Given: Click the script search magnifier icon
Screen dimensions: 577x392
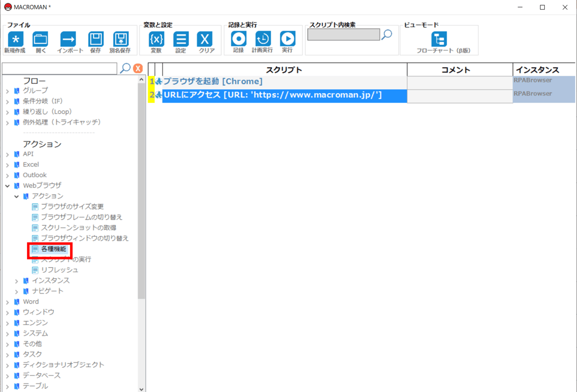Looking at the screenshot, I should (x=387, y=35).
